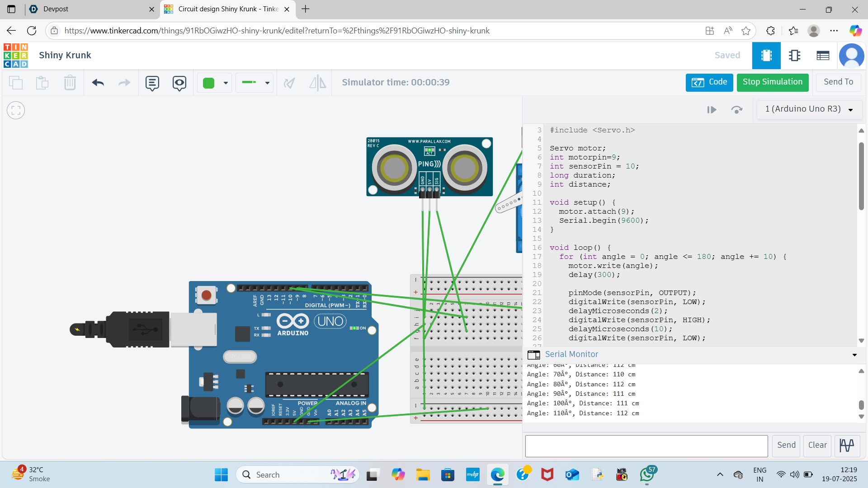Click the Clear serial monitor button
This screenshot has height=488, width=868.
tap(817, 446)
